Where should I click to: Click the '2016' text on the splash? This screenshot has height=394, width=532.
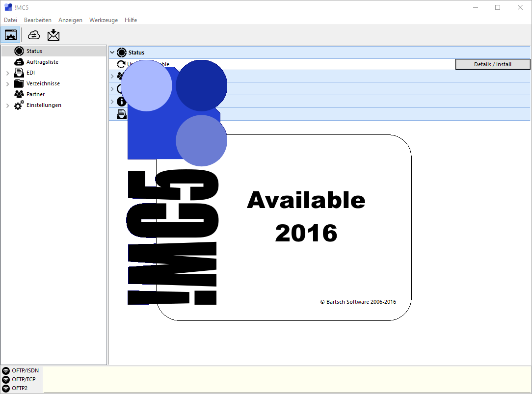pos(306,233)
